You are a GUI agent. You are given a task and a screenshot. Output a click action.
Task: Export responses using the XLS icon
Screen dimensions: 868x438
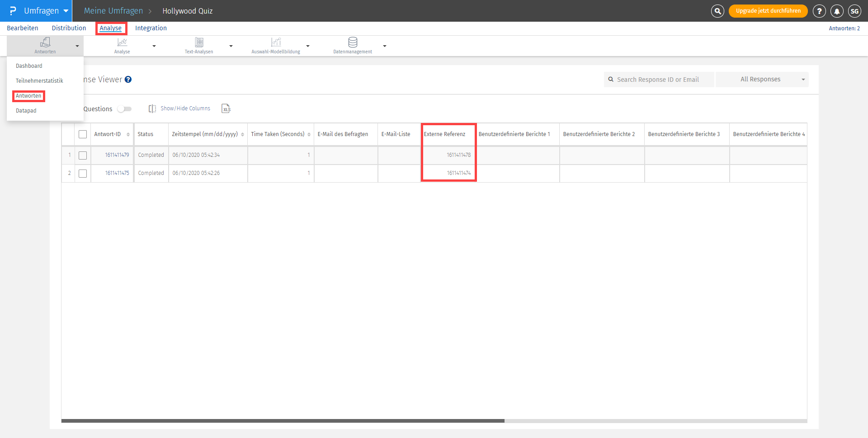[226, 108]
